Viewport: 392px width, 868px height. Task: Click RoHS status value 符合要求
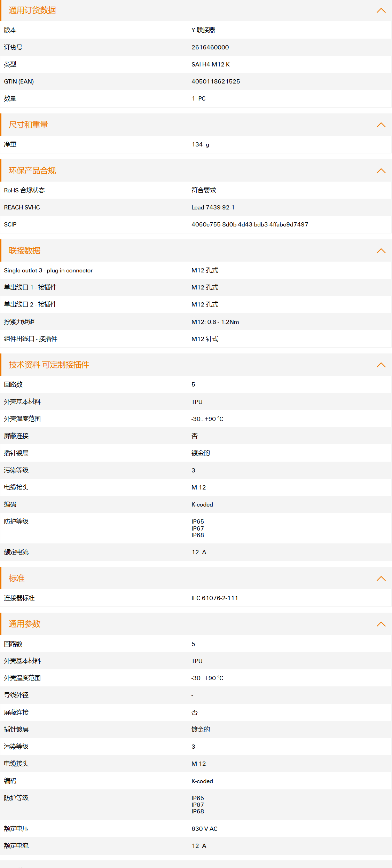[x=204, y=190]
